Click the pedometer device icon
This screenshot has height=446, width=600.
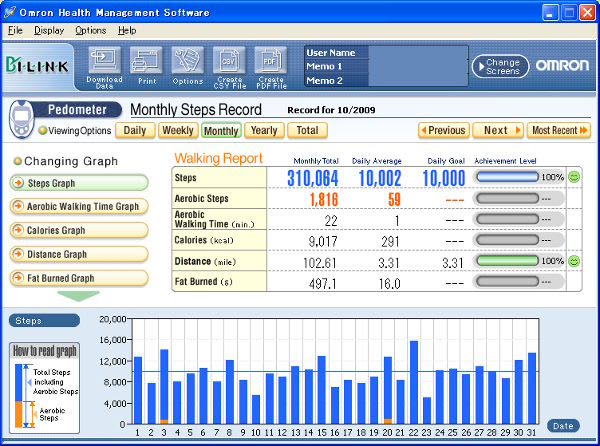coord(19,120)
